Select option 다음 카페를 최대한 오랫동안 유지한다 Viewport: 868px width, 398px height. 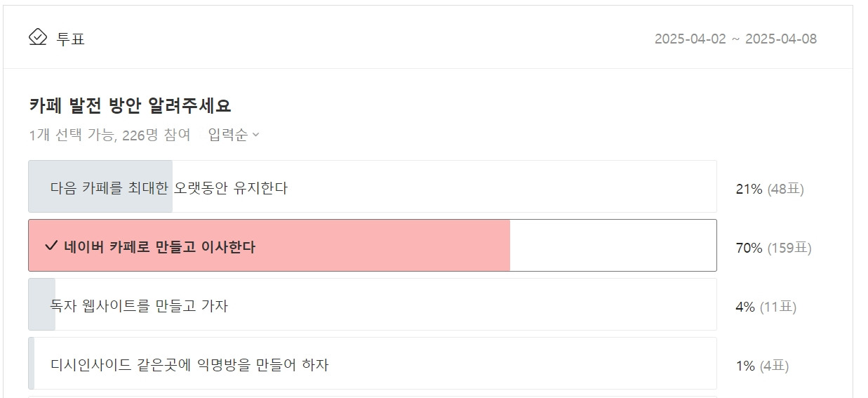(x=168, y=188)
